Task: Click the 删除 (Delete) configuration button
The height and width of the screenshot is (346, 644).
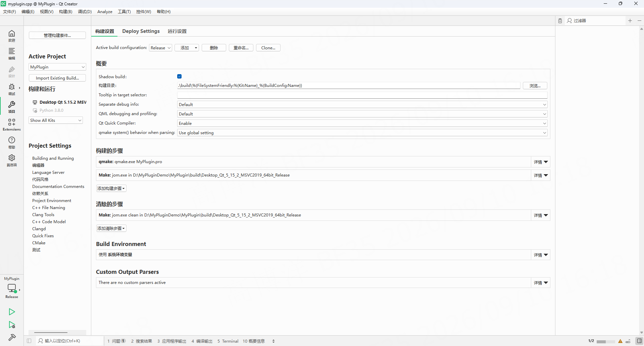Action: point(214,48)
